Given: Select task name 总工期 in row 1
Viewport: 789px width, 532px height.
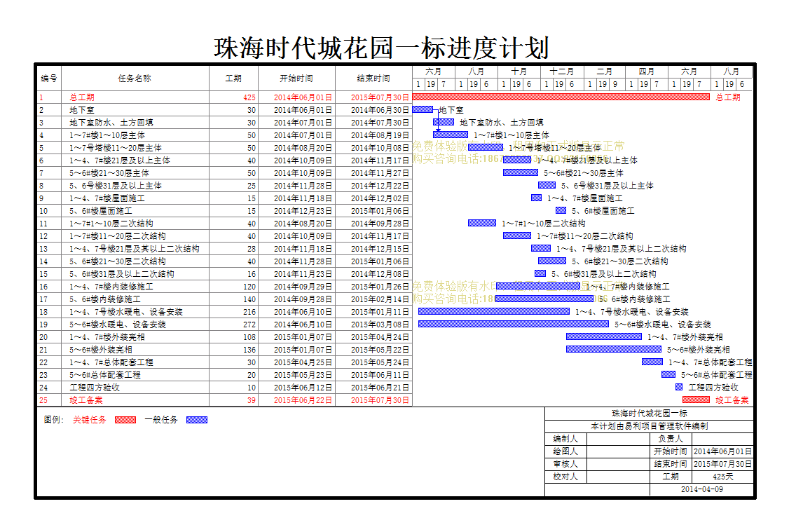Looking at the screenshot, I should tap(81, 97).
